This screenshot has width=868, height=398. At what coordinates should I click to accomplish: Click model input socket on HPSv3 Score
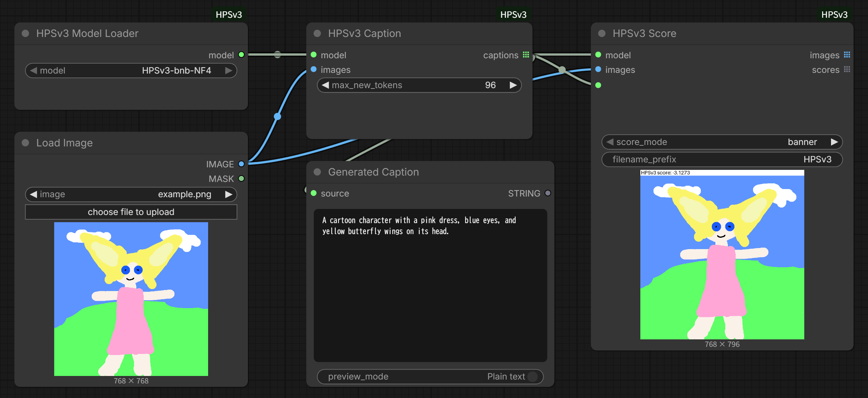click(x=598, y=55)
